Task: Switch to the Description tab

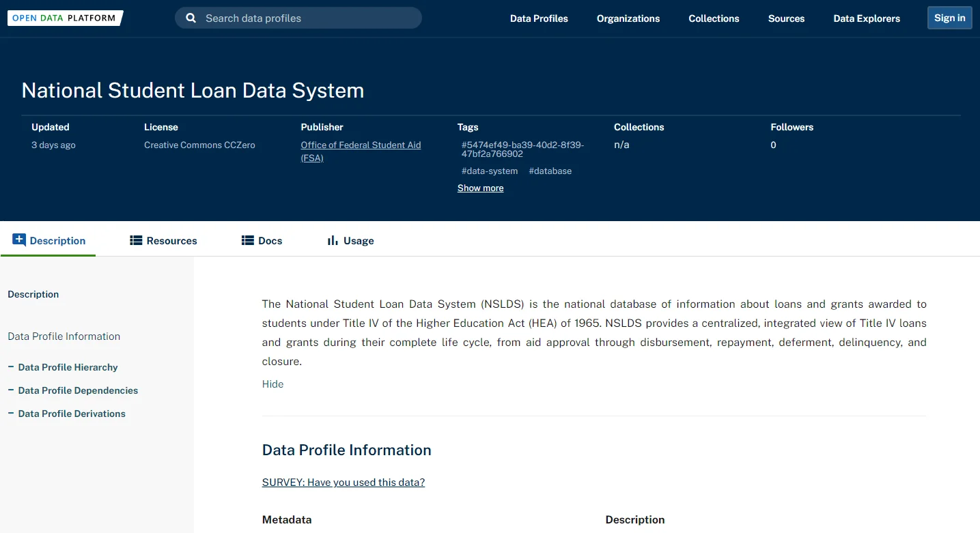Action: pos(48,240)
